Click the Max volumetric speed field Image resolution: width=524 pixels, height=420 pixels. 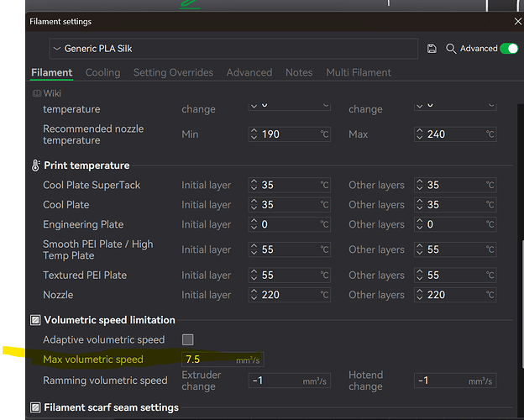click(x=223, y=360)
